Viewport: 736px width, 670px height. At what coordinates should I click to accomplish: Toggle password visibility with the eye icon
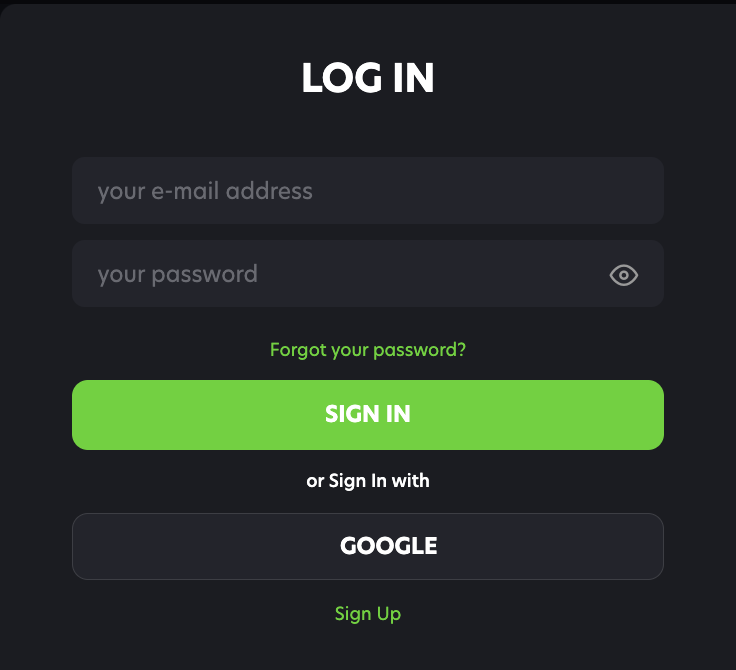(624, 275)
